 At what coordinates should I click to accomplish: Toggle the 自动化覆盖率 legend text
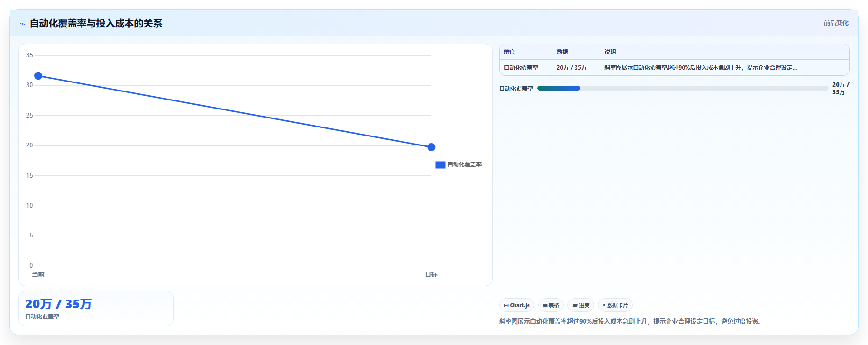click(465, 164)
